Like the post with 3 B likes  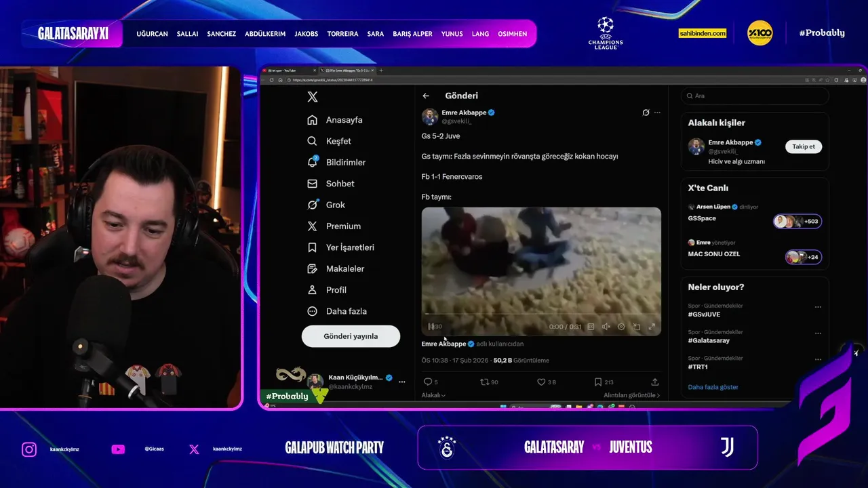(547, 382)
